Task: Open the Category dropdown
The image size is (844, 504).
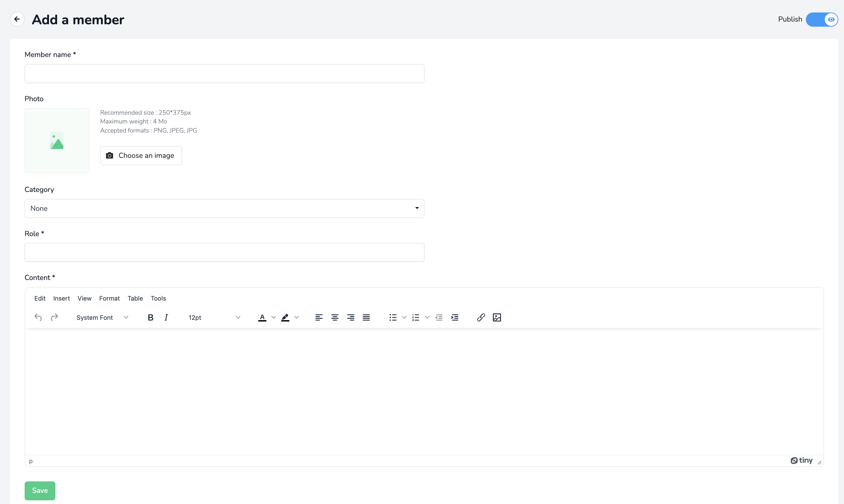Action: tap(224, 208)
